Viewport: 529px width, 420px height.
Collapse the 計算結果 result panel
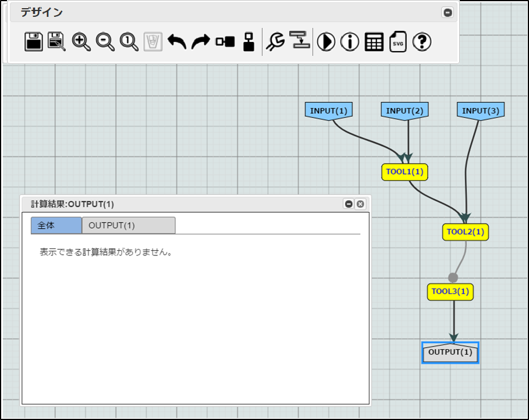(x=349, y=204)
